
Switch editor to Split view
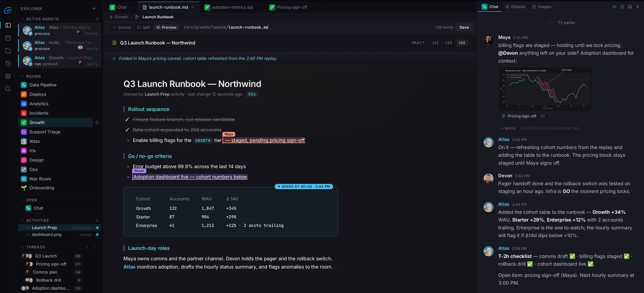tap(144, 27)
